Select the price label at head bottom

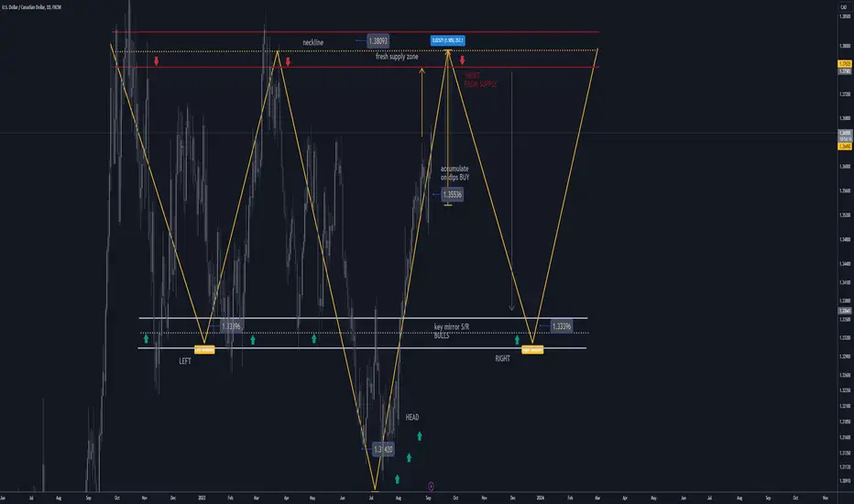383,450
